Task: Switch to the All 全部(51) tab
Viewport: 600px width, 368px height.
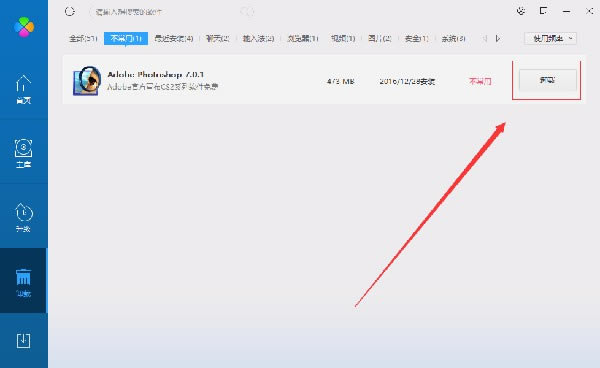Action: tap(83, 39)
